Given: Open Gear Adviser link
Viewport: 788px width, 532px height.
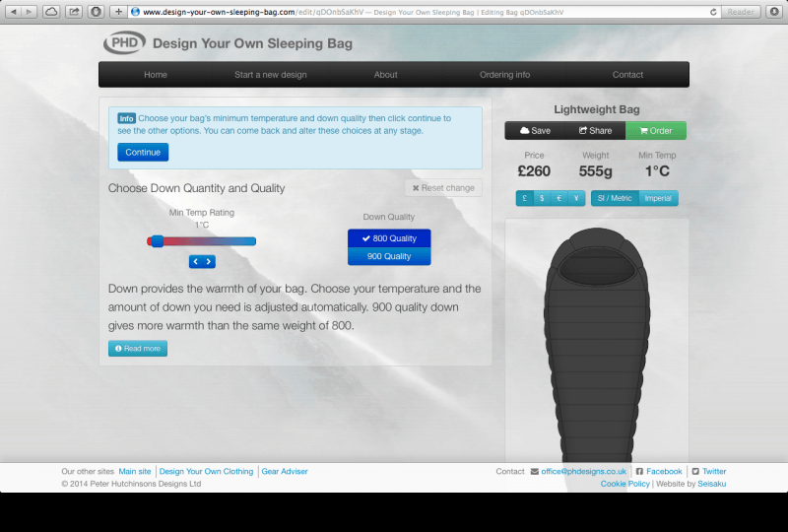Looking at the screenshot, I should tap(285, 471).
